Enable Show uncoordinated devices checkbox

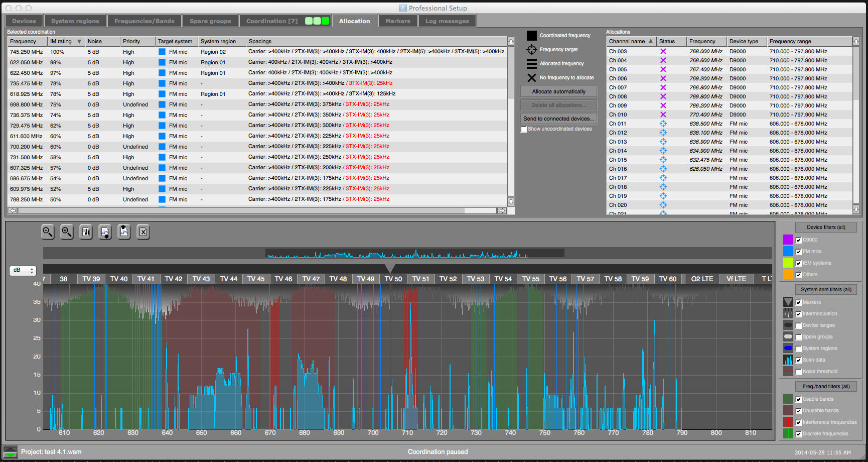click(524, 130)
